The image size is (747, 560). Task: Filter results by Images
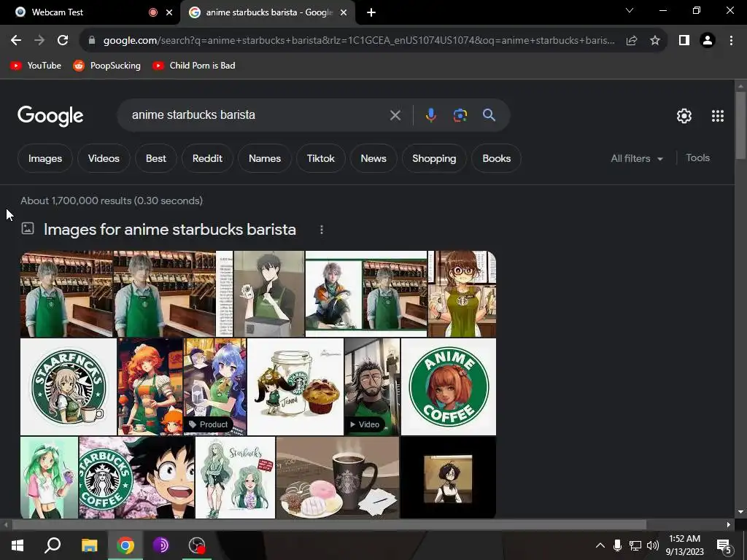click(45, 158)
